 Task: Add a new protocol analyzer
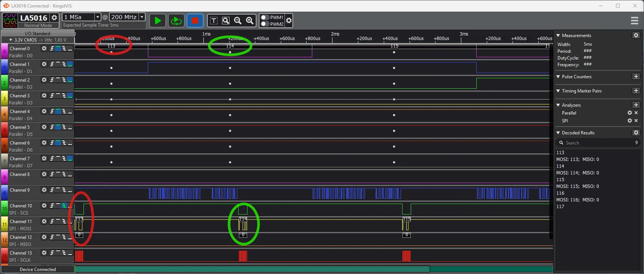click(636, 105)
